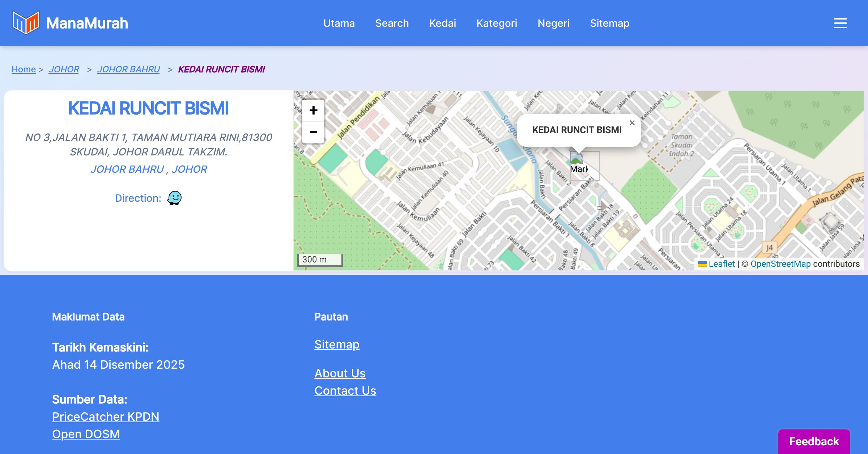
Task: Select Kategori navigation item
Action: coord(497,23)
